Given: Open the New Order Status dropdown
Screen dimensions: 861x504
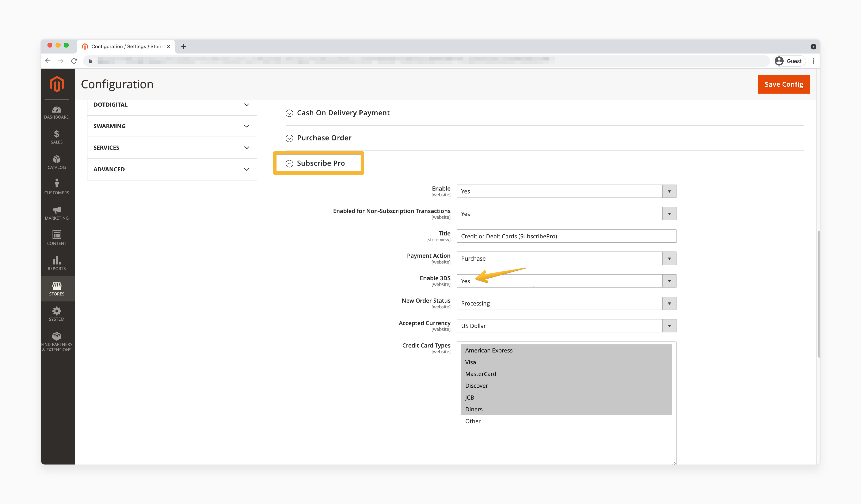Looking at the screenshot, I should (566, 303).
